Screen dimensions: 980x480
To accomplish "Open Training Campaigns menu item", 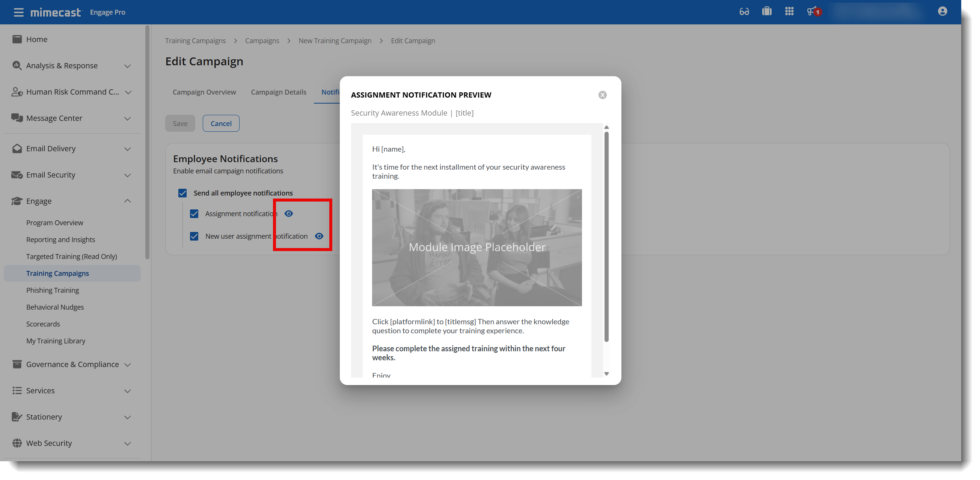I will tap(72, 273).
